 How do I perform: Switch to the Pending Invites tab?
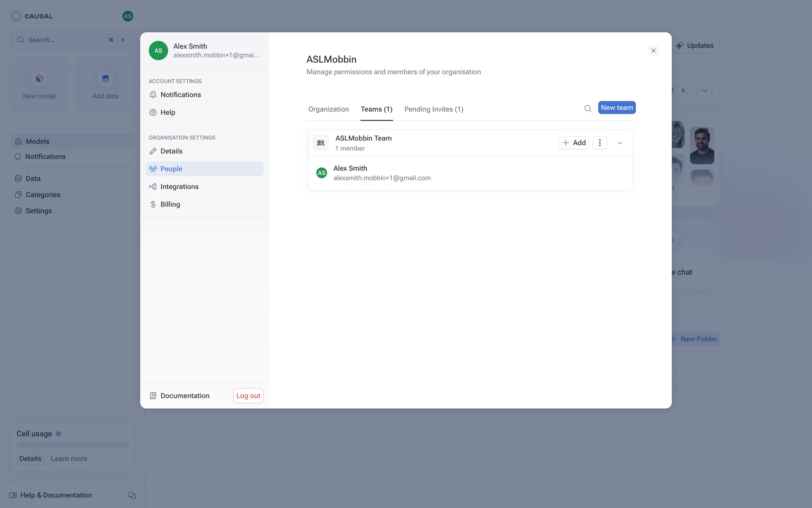tap(433, 109)
